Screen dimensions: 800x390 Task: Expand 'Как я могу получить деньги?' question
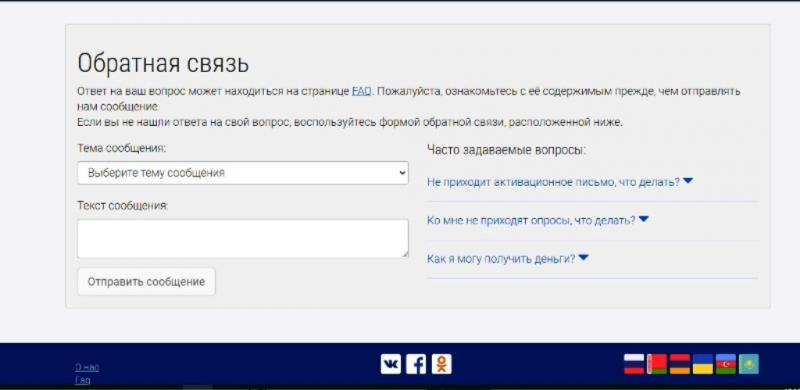[x=508, y=259]
